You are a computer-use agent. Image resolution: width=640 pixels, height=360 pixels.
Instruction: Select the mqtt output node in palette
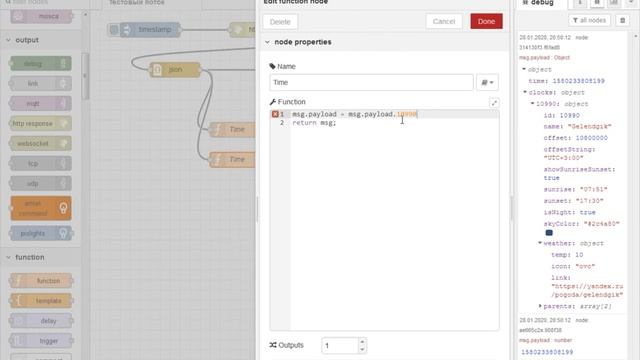pyautogui.click(x=40, y=104)
